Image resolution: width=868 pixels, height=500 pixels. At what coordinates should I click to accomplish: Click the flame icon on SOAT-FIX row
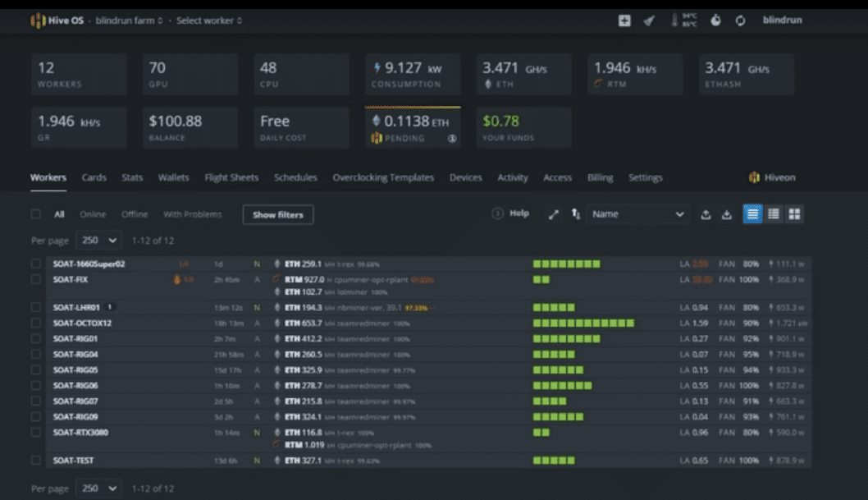pyautogui.click(x=177, y=280)
